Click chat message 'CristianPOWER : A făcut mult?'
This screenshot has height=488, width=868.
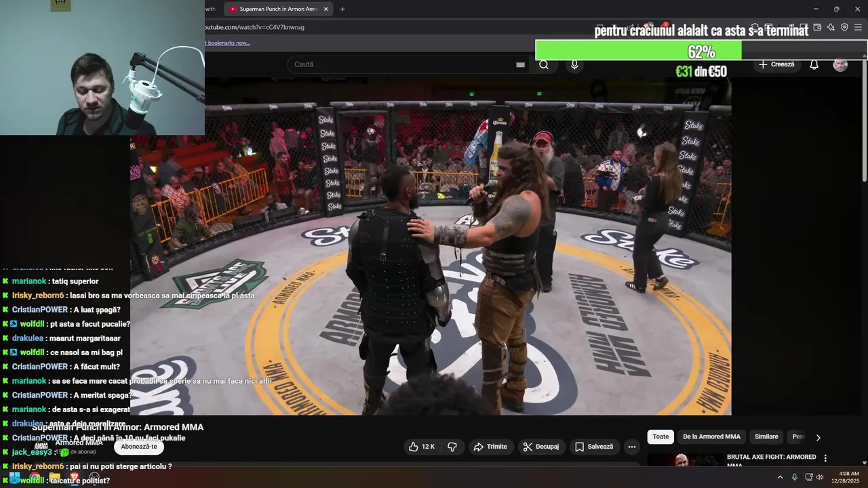pos(66,367)
